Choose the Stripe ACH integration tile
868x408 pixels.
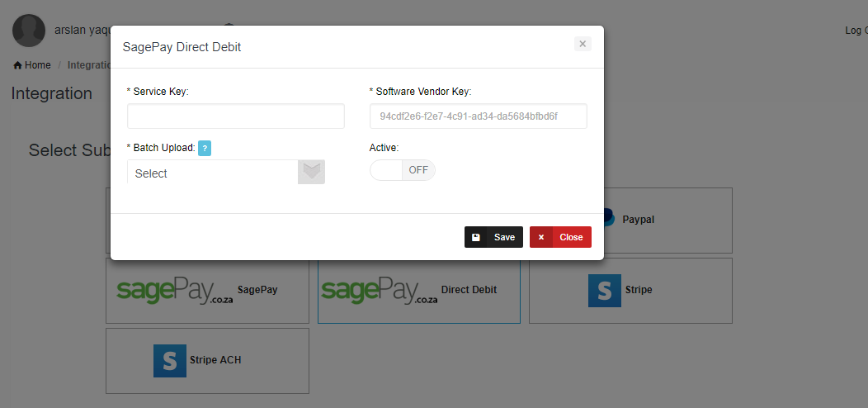pyautogui.click(x=207, y=360)
